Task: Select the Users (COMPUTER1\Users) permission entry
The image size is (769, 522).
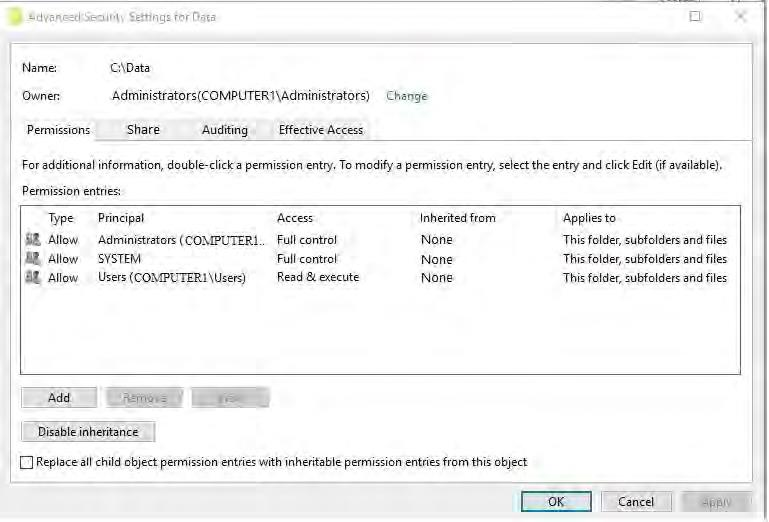Action: (x=171, y=278)
